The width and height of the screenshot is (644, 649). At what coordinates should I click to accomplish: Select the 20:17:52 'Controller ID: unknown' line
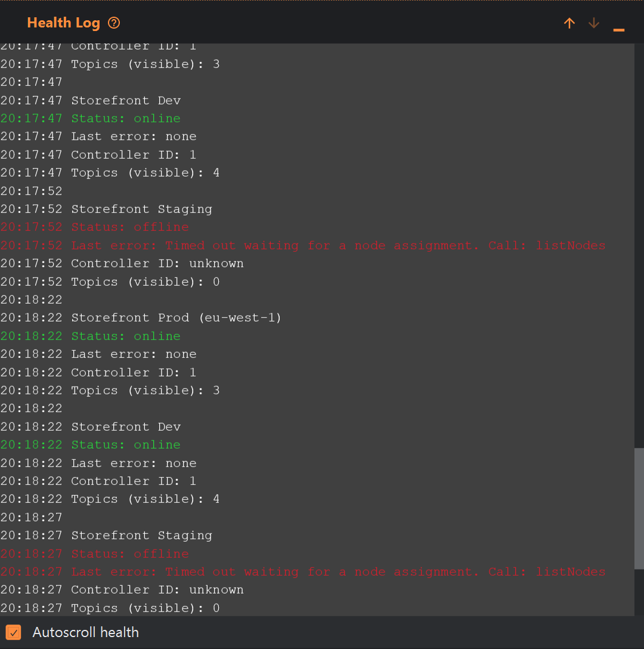[122, 264]
